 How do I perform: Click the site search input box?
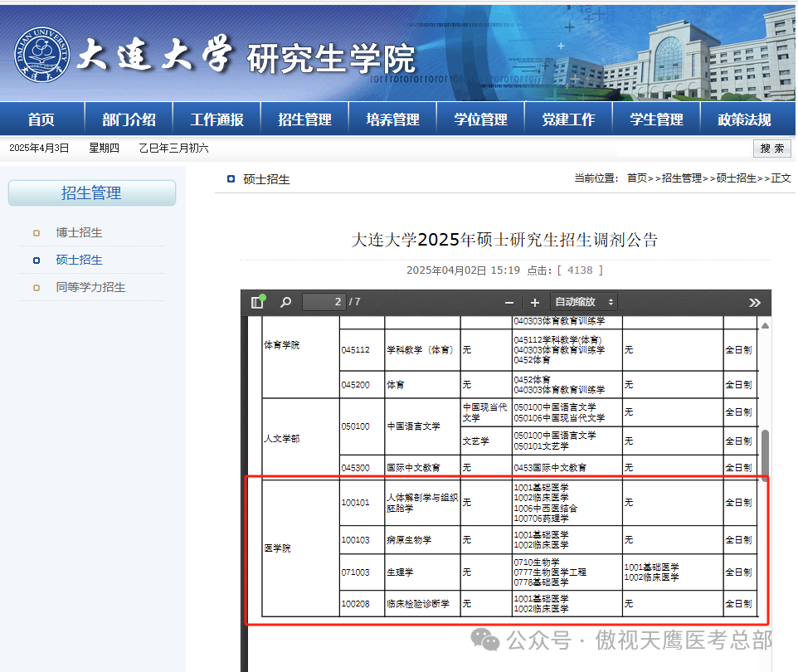[x=684, y=149]
